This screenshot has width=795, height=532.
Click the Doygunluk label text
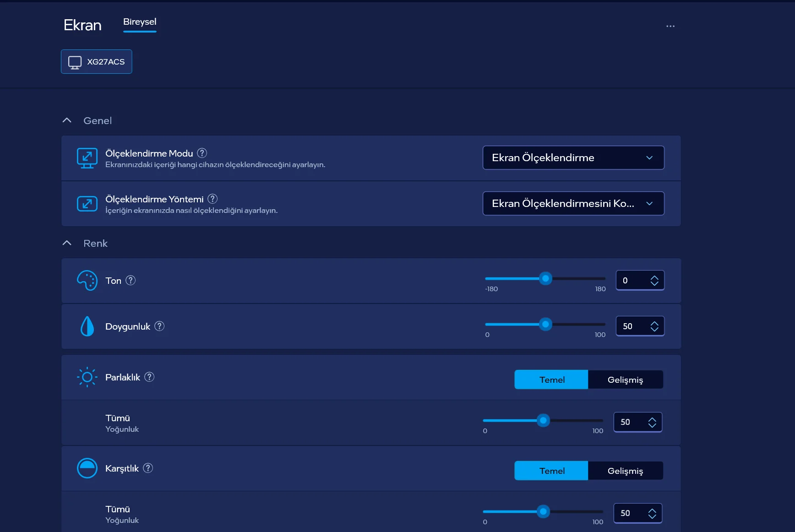click(128, 326)
